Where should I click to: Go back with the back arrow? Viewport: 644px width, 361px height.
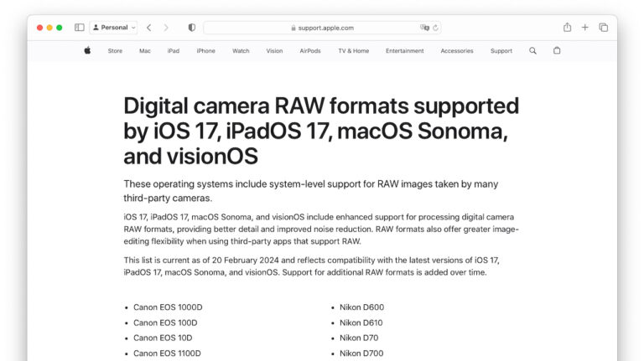pyautogui.click(x=148, y=28)
